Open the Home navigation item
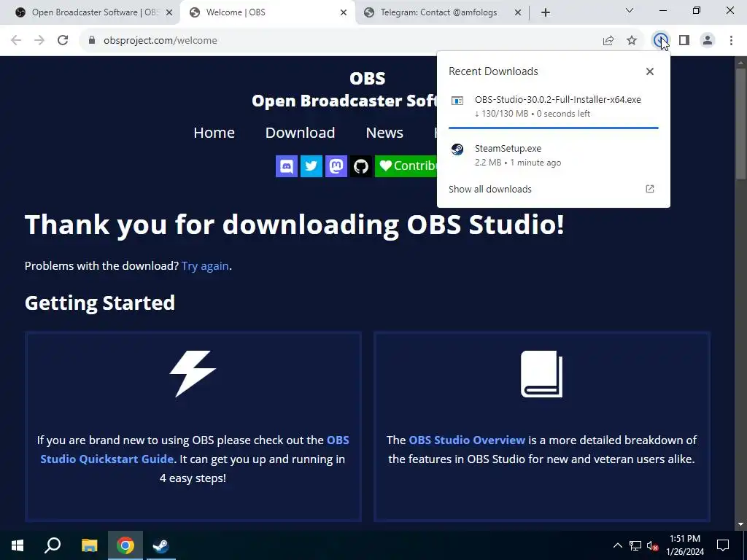Viewport: 747px width, 560px height. [x=214, y=133]
